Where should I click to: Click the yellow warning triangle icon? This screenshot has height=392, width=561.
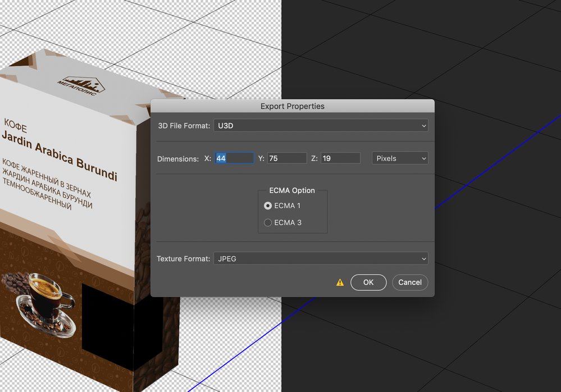point(340,282)
